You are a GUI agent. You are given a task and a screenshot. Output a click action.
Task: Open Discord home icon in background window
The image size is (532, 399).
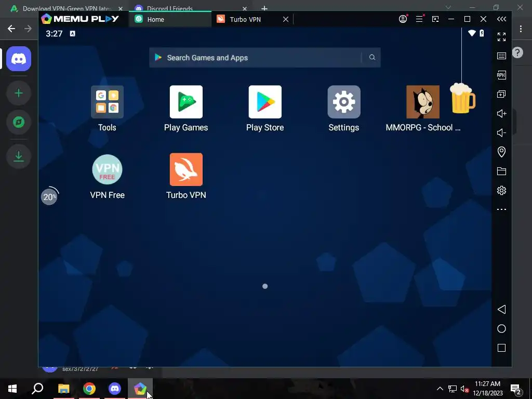pos(19,59)
